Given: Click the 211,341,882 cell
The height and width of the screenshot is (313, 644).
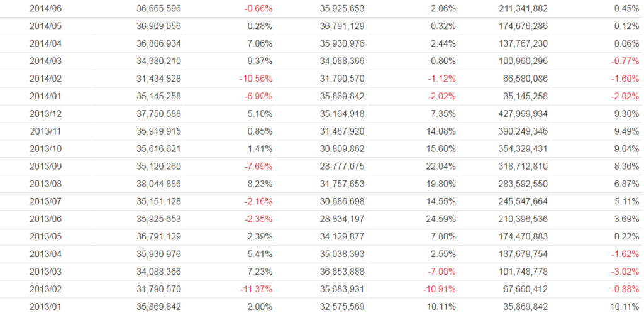Looking at the screenshot, I should click(x=521, y=9).
